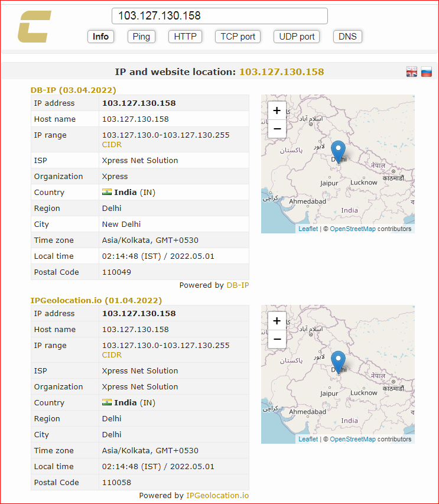Select postal code 110058
This screenshot has width=439, height=504.
pyautogui.click(x=116, y=482)
